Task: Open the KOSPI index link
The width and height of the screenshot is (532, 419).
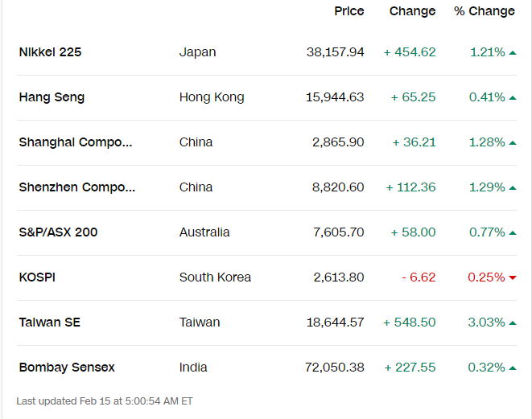Action: click(x=37, y=277)
